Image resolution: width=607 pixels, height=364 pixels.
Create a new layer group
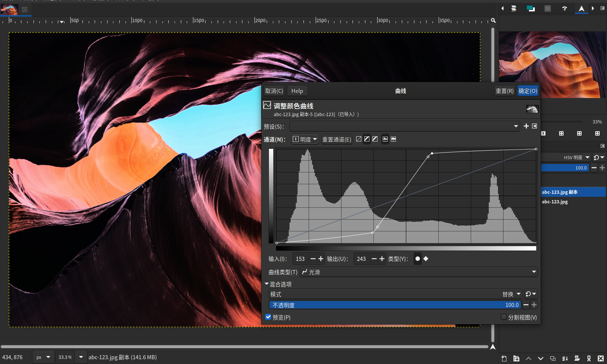pyautogui.click(x=516, y=358)
